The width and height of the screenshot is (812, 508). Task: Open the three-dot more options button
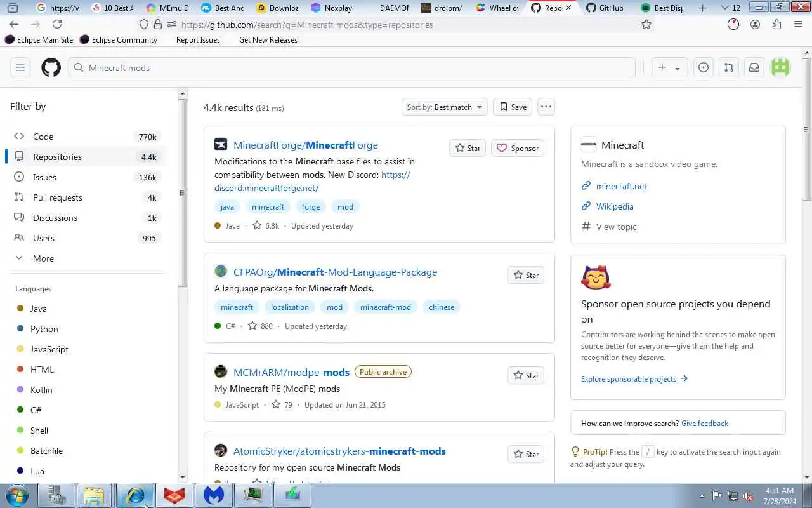point(546,107)
